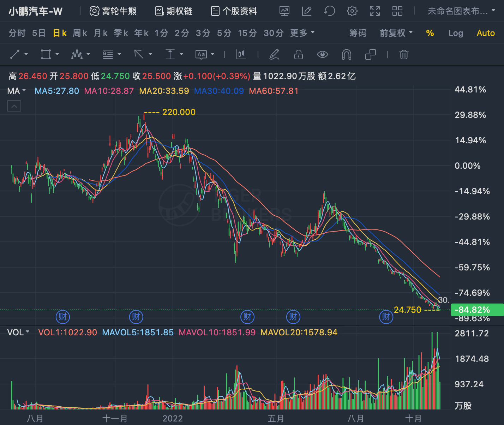Toggle the Log scale option

456,33
